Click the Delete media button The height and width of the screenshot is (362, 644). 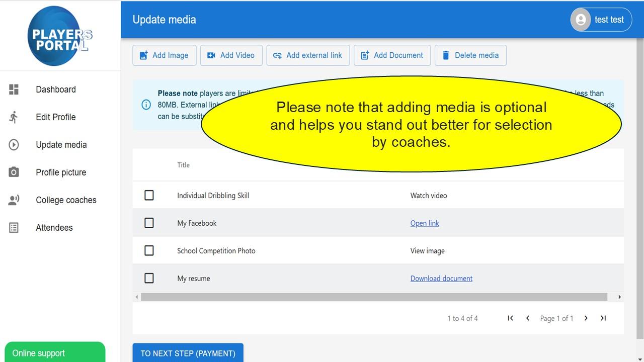coord(470,55)
